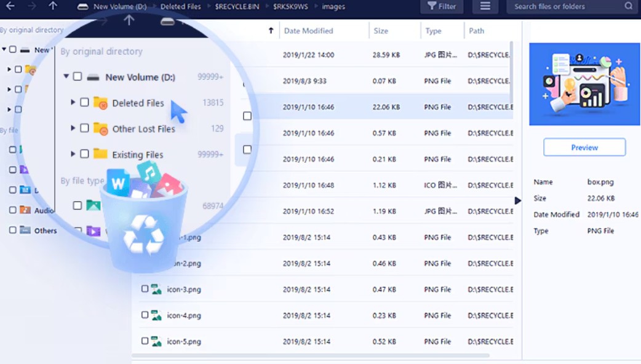Image resolution: width=641 pixels, height=364 pixels.
Task: Click the drive icon in the breadcrumb bar
Action: (83, 7)
